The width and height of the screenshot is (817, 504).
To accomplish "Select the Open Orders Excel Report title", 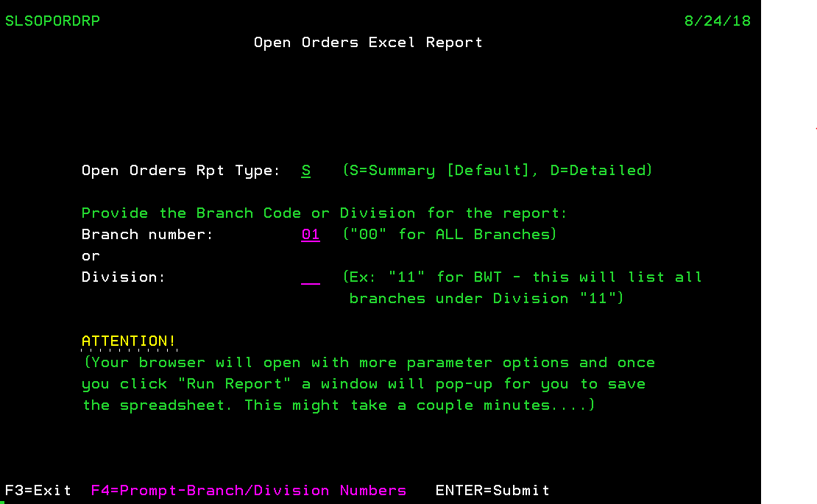I will (368, 43).
